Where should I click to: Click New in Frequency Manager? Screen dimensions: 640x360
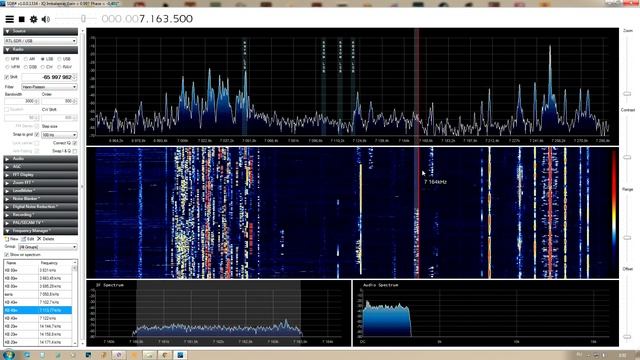pyautogui.click(x=11, y=239)
